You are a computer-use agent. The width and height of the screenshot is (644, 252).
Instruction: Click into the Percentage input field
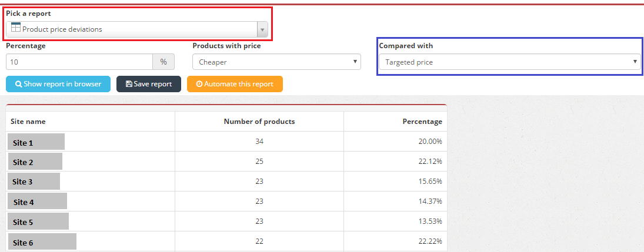(79, 62)
